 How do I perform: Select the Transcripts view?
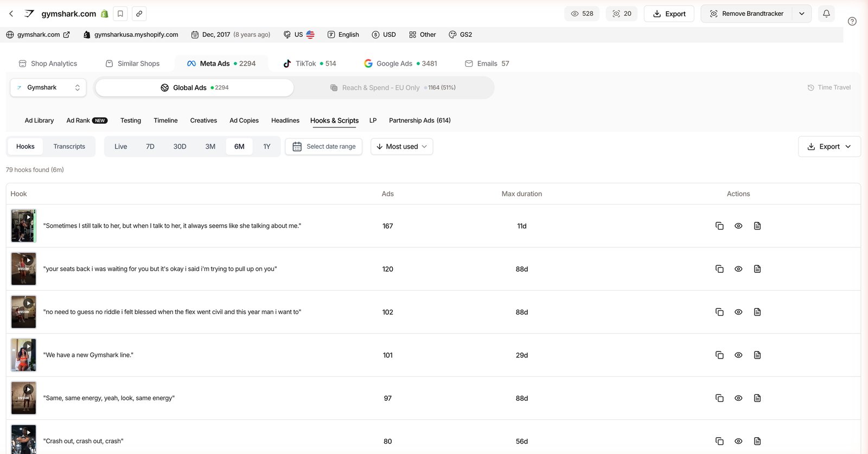[x=69, y=146]
